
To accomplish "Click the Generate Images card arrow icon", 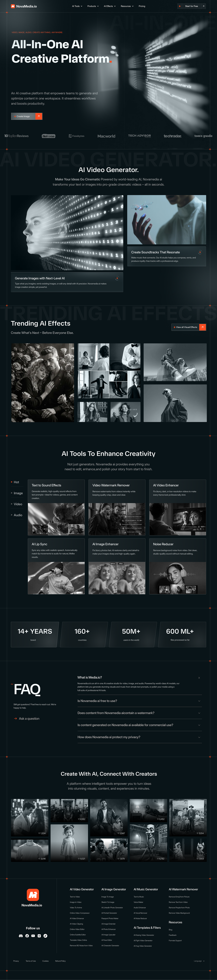I will [x=117, y=278].
